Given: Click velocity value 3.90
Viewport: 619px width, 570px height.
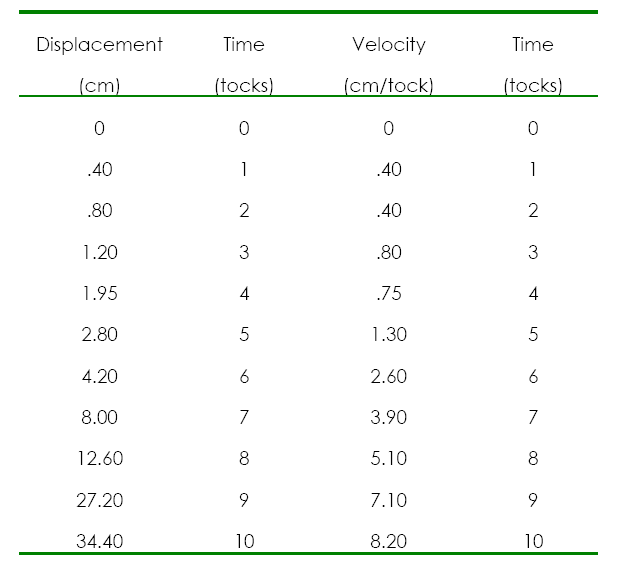Looking at the screenshot, I should coord(389,417).
